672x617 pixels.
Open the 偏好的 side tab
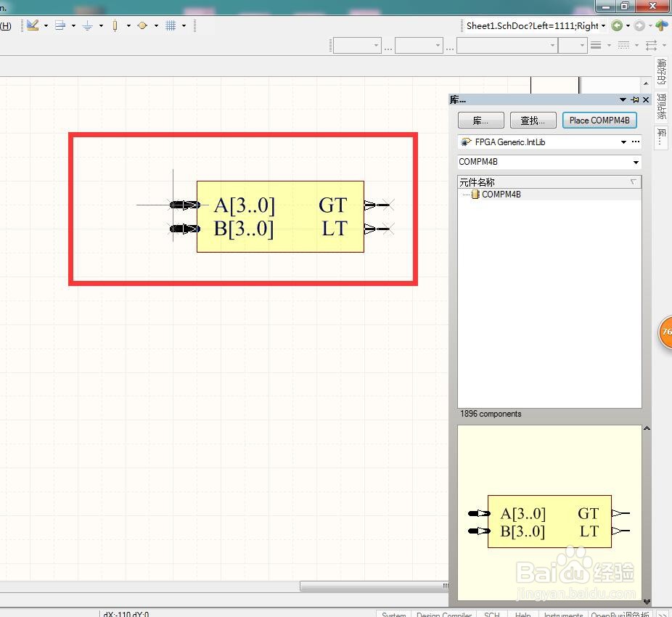click(x=662, y=72)
